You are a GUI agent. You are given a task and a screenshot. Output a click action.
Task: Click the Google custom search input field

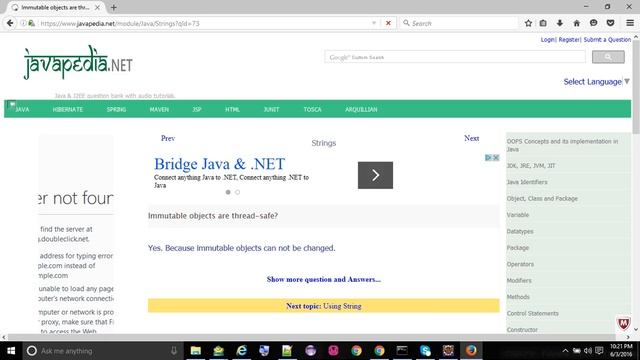tap(455, 57)
